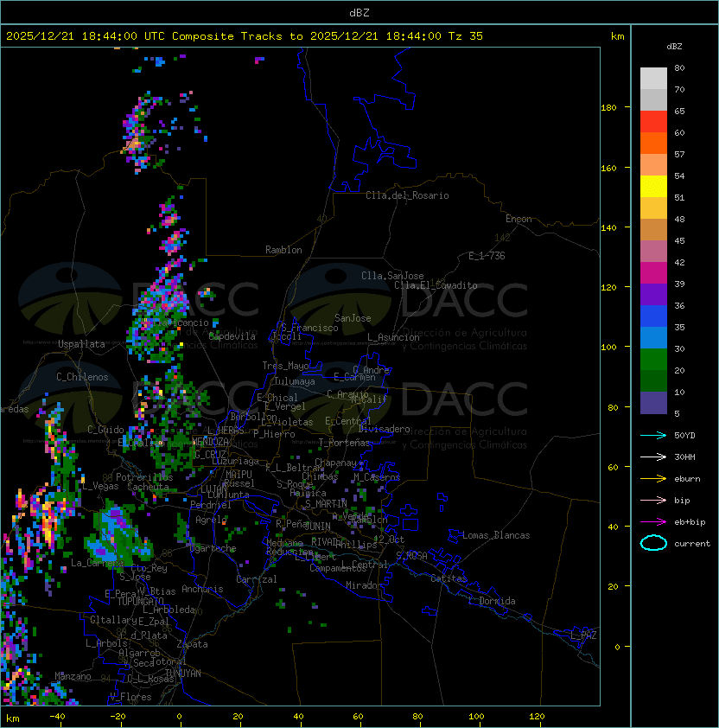The image size is (719, 728).
Task: Select the slate purple bottom swatch on dBZ scale
Action: tap(653, 403)
